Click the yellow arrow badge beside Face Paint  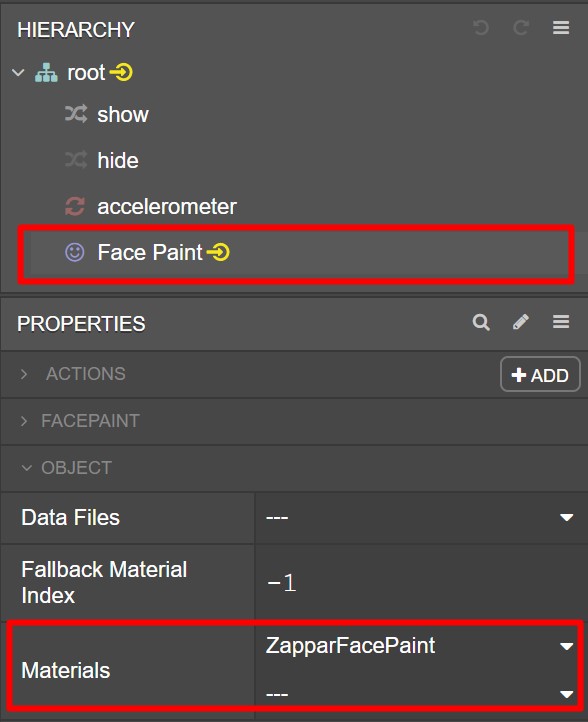coord(218,252)
